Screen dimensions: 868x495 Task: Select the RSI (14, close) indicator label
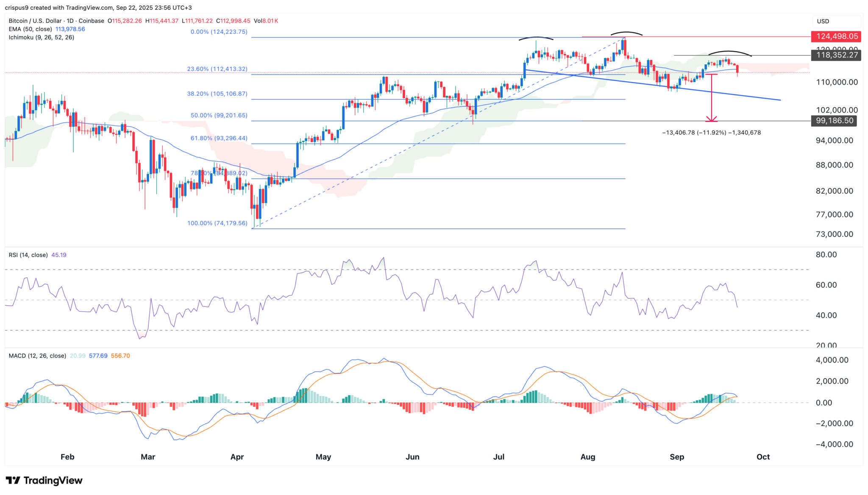click(28, 255)
